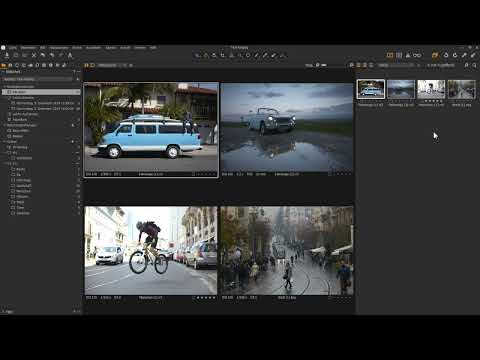The image size is (480, 360).
Task: Open the Fenster menu
Action: click(140, 48)
